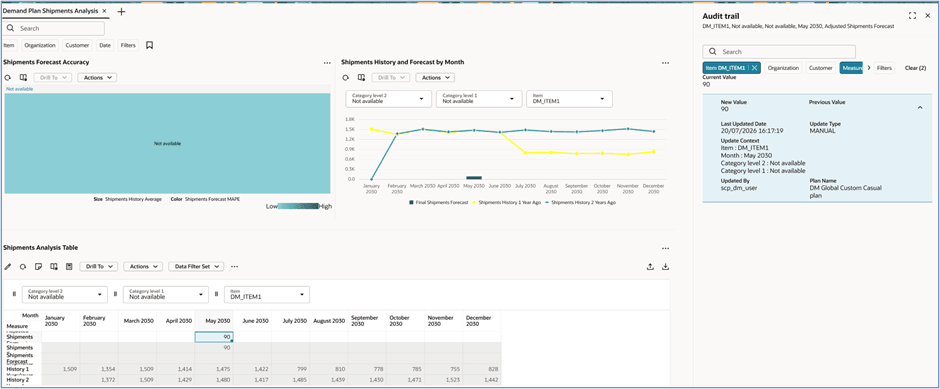
Task: Open the Customer filter chip on main page
Action: [x=78, y=45]
